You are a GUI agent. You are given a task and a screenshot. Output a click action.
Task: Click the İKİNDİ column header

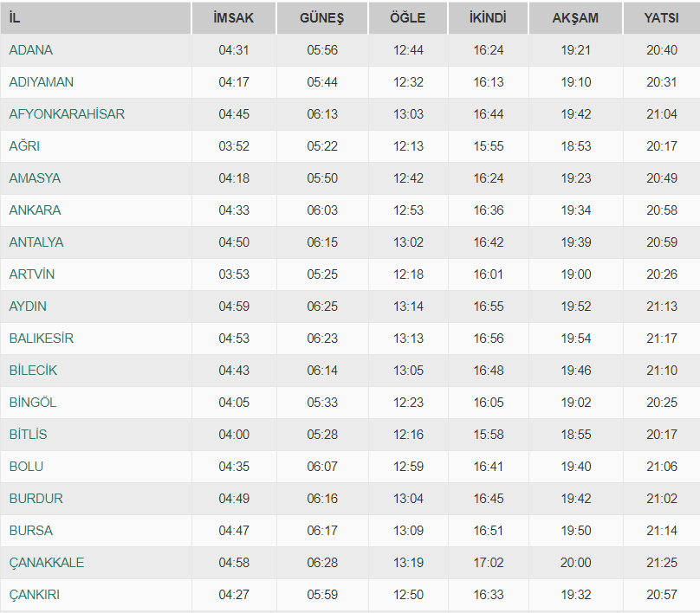488,18
